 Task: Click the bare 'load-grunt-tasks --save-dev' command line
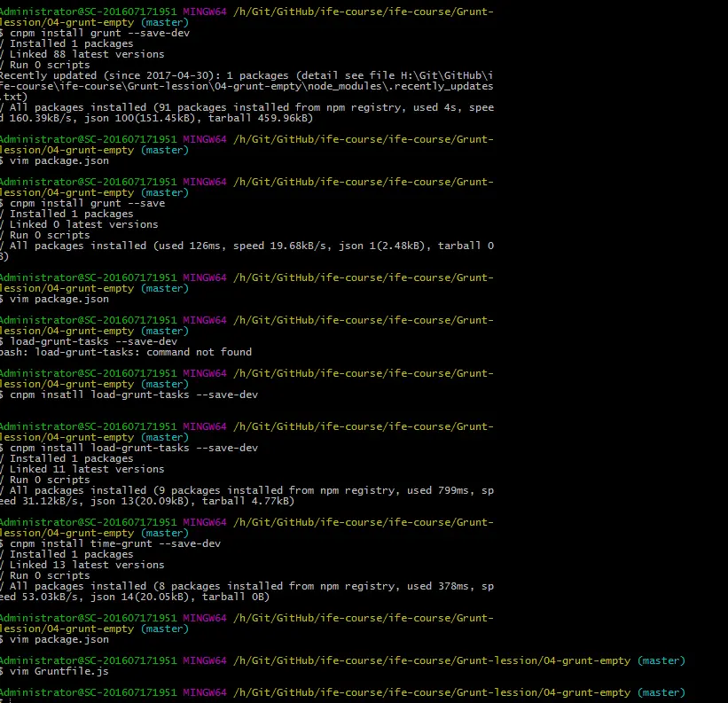click(x=89, y=341)
